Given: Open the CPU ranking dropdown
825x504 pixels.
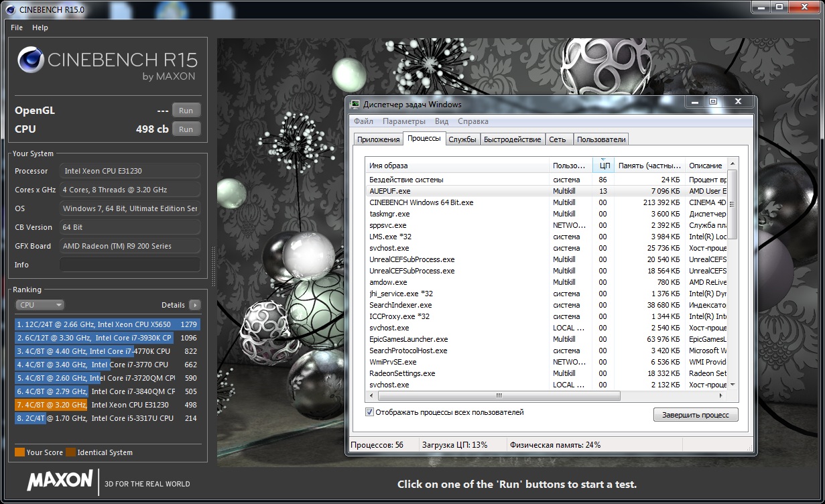Looking at the screenshot, I should (x=40, y=305).
